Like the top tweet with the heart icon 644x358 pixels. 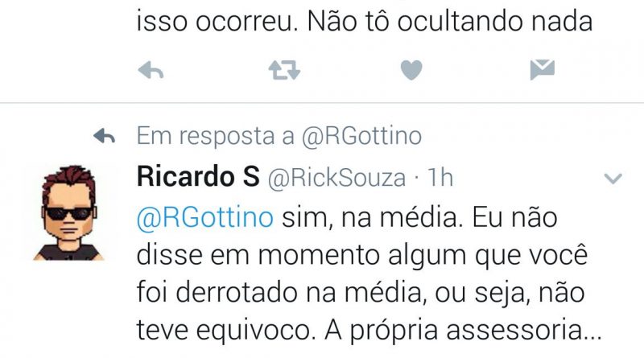coord(411,70)
